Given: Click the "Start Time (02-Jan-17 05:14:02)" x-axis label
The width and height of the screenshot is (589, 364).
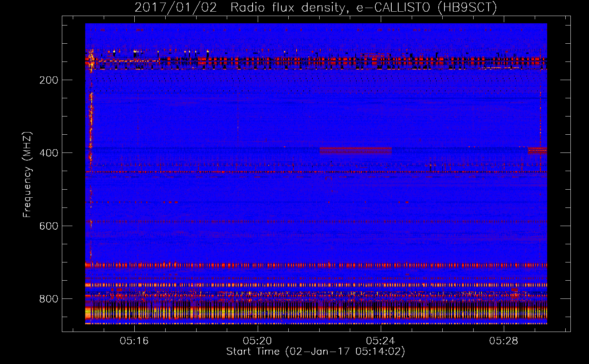Looking at the screenshot, I should pyautogui.click(x=316, y=352).
